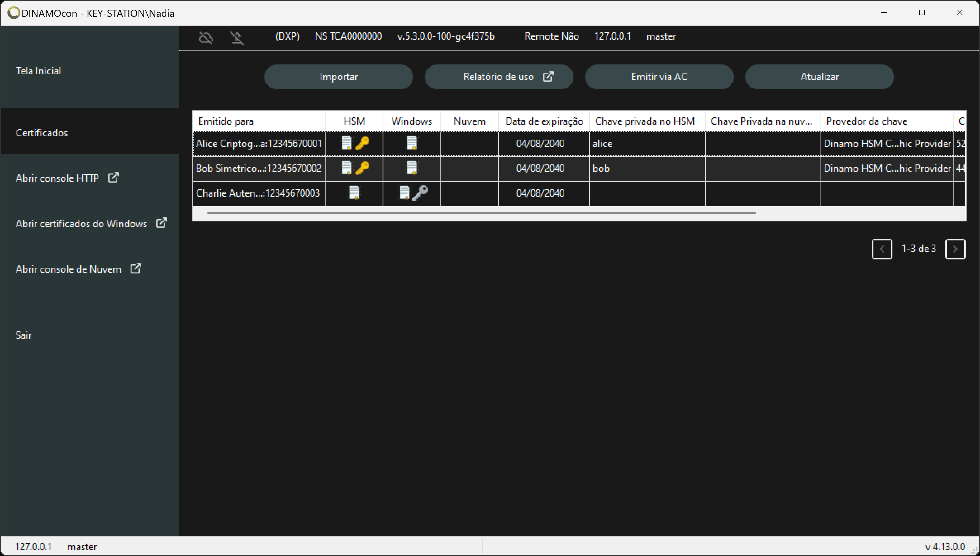Click the HSM column header
The width and height of the screenshot is (980, 556).
(354, 121)
